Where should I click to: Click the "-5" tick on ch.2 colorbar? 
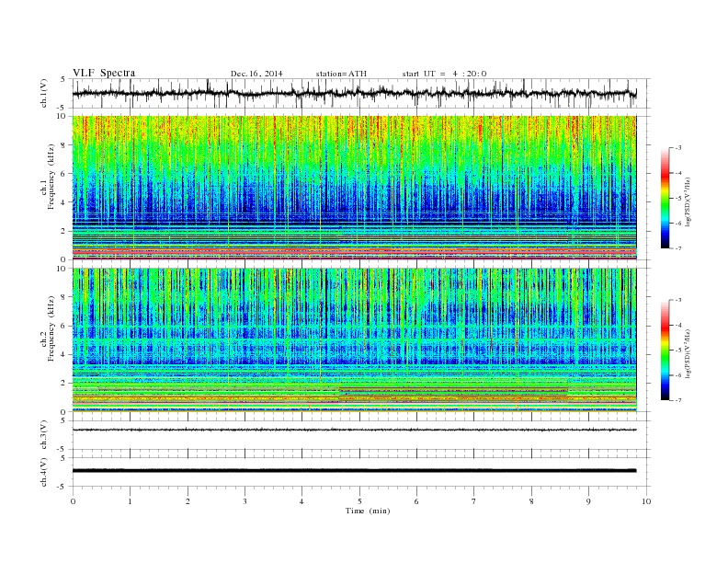tap(678, 350)
